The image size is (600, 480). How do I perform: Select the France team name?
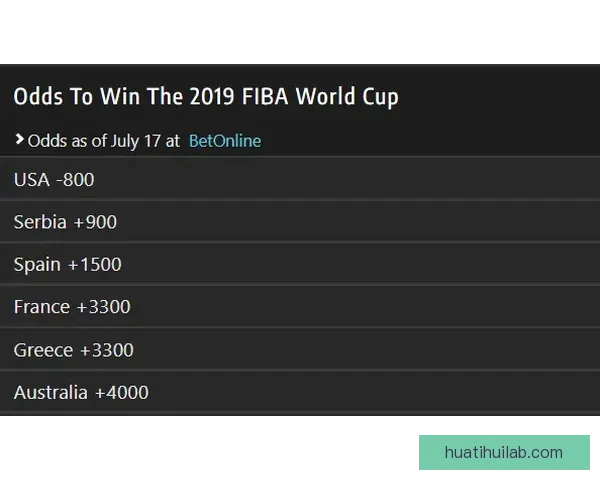pyautogui.click(x=42, y=307)
